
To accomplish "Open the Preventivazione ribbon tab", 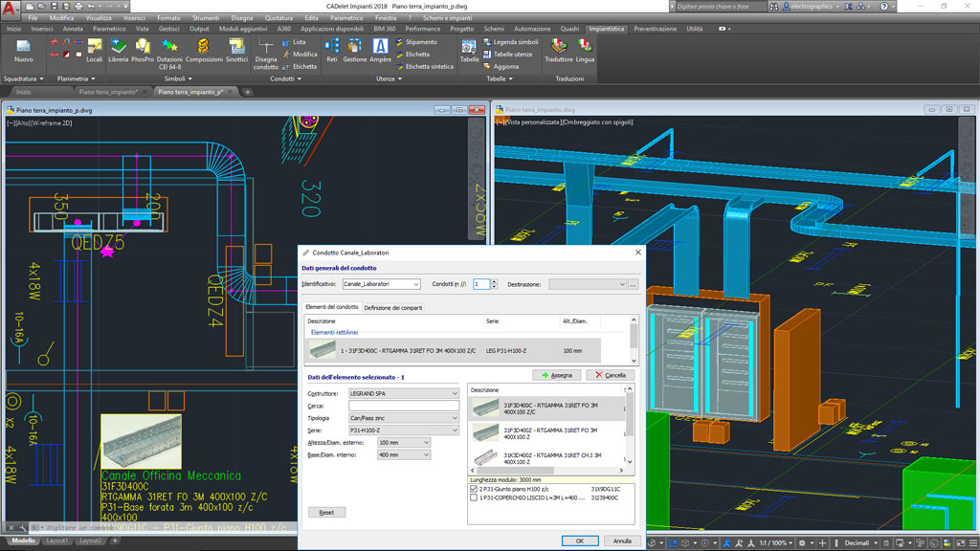I will [x=655, y=29].
